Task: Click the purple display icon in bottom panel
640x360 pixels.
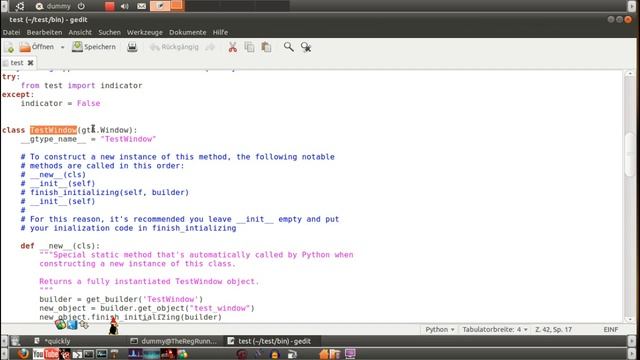Action: pos(350,354)
